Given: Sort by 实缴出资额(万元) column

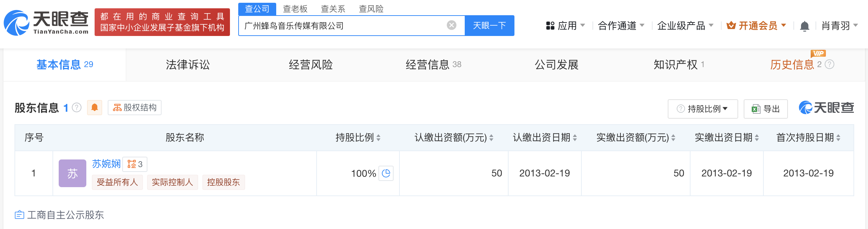Looking at the screenshot, I should coord(673,138).
